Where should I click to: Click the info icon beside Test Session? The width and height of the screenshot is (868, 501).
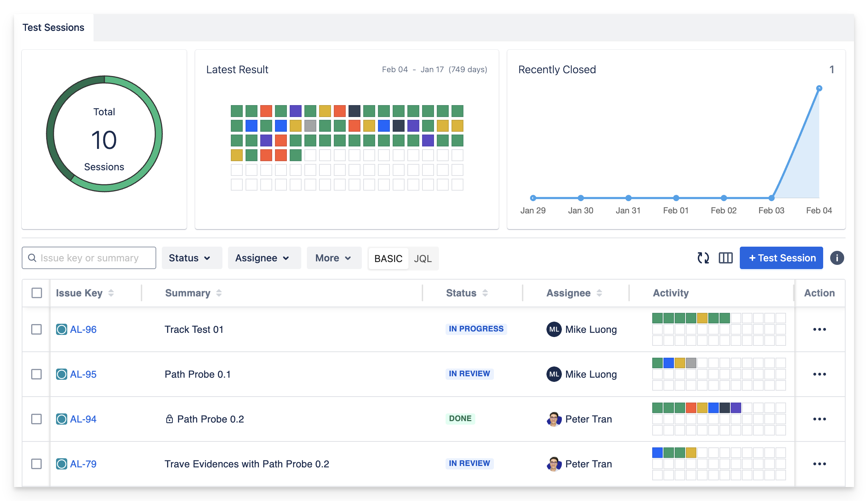click(837, 258)
